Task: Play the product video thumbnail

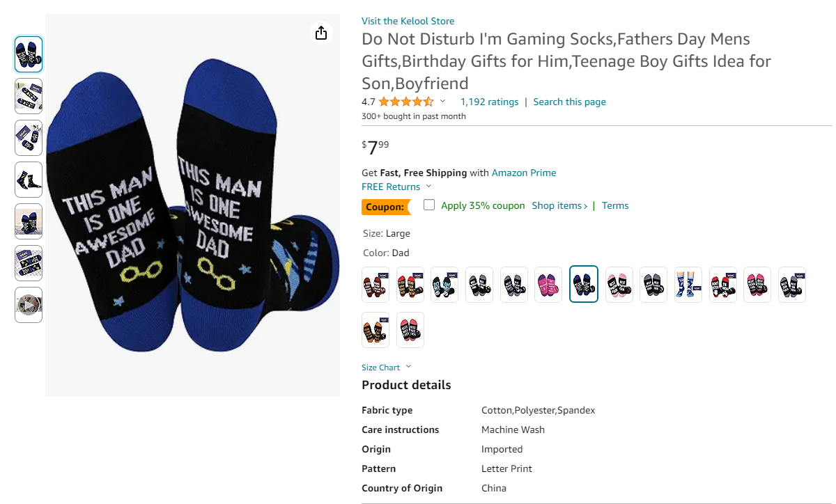Action: (x=29, y=305)
